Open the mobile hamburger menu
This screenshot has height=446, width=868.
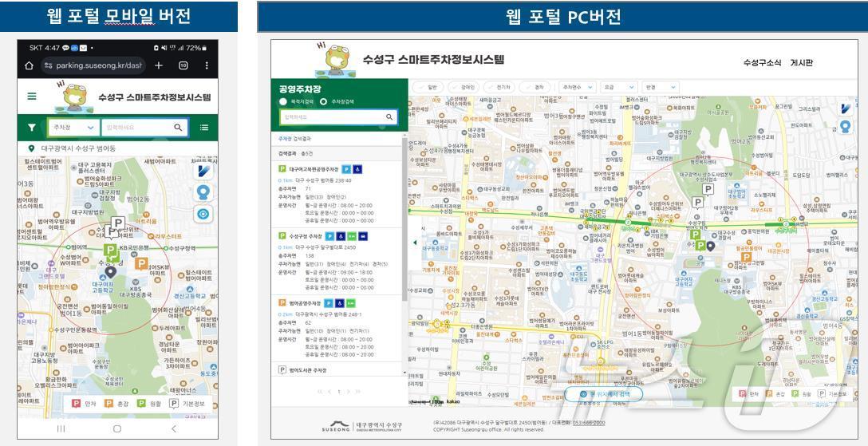tap(32, 96)
